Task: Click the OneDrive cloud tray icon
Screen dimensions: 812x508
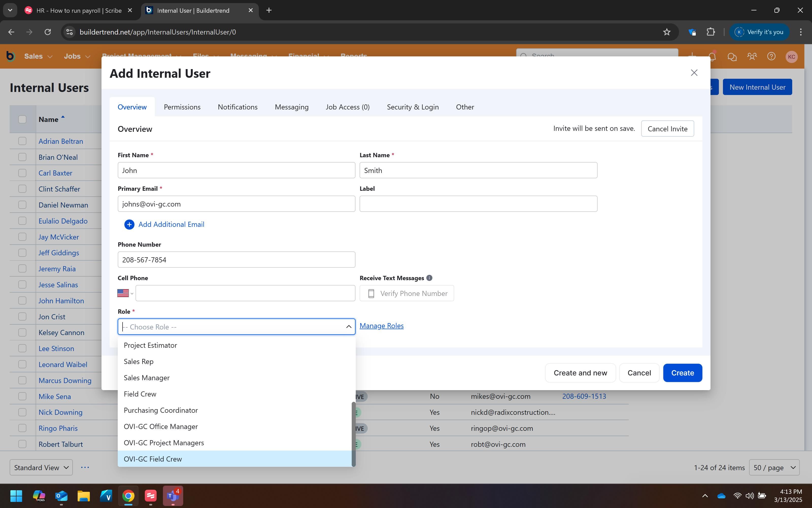Action: coord(721,496)
